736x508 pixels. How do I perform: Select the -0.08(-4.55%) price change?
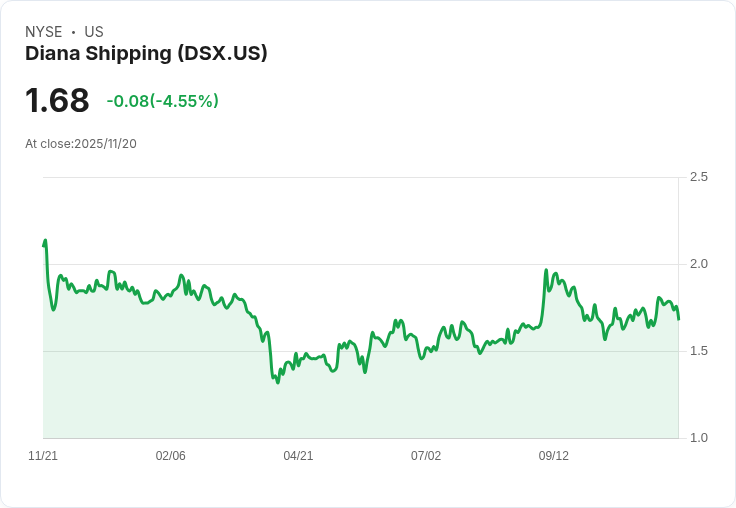pyautogui.click(x=162, y=101)
